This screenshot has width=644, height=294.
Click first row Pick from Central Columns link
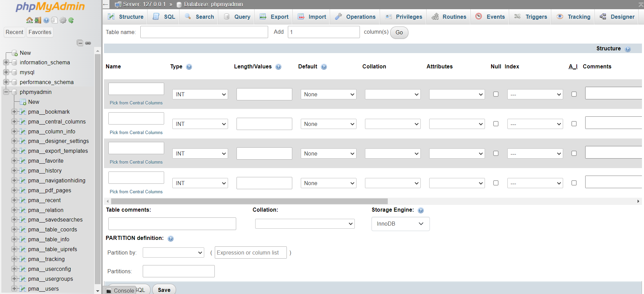pos(136,103)
